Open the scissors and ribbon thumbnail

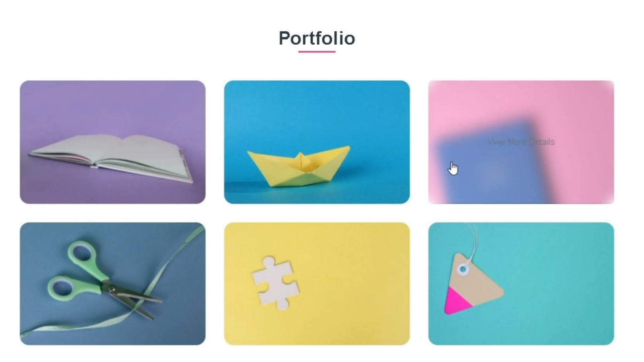[x=113, y=284]
